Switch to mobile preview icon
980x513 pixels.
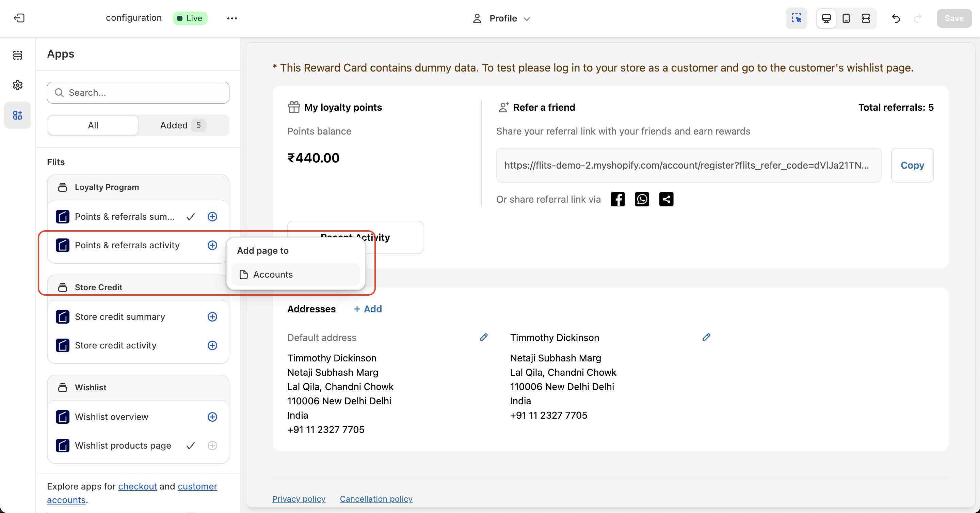coord(846,18)
